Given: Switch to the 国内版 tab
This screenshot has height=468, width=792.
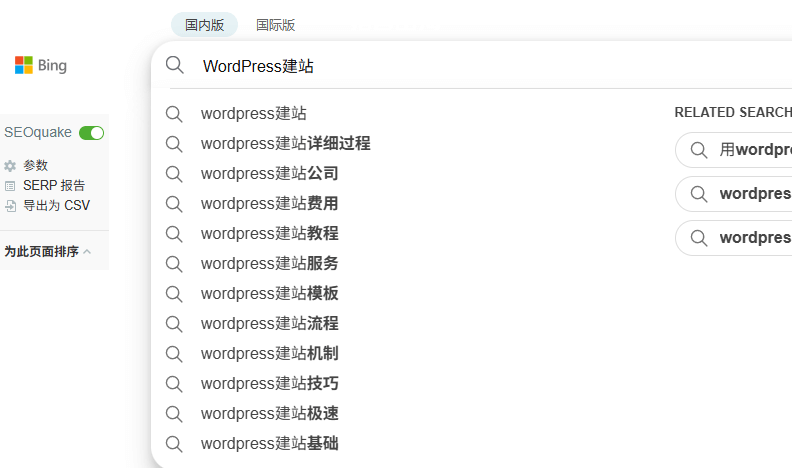Looking at the screenshot, I should [x=205, y=25].
